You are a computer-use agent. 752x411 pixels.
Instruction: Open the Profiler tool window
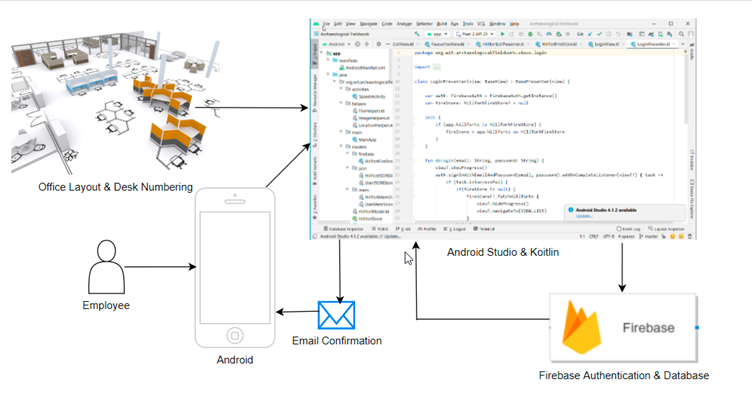pyautogui.click(x=427, y=229)
